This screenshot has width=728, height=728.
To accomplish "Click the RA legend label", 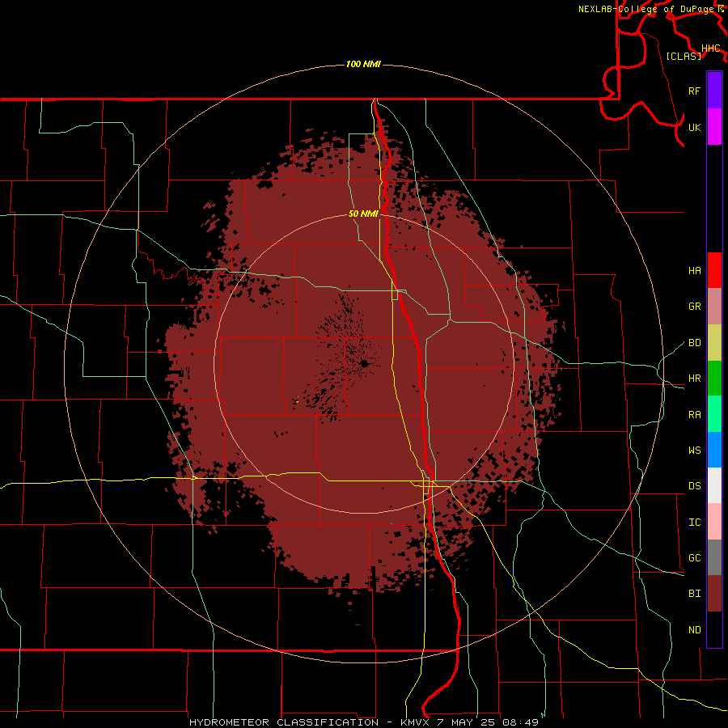I will (x=694, y=415).
